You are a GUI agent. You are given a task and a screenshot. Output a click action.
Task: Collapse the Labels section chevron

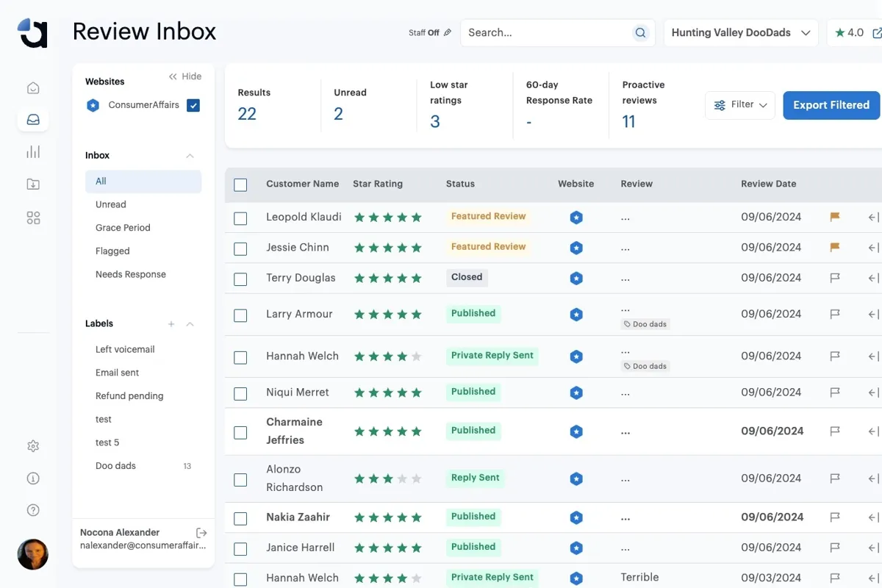point(190,324)
